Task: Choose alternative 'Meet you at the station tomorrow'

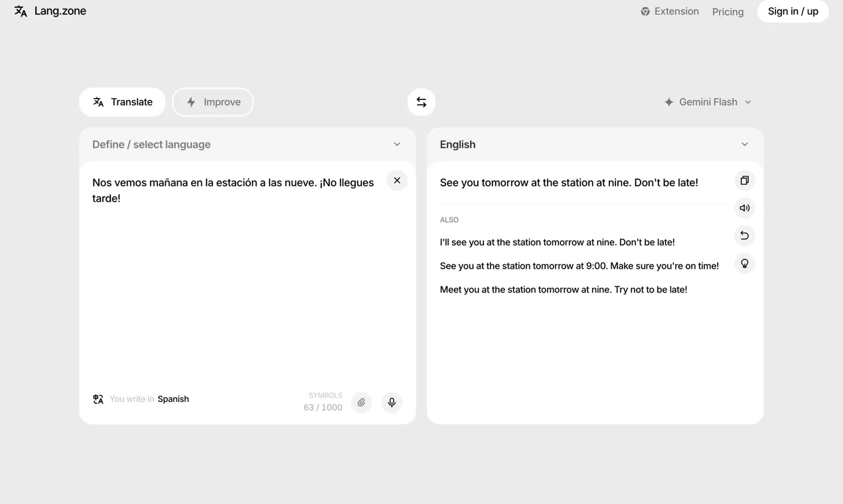Action: coord(564,290)
